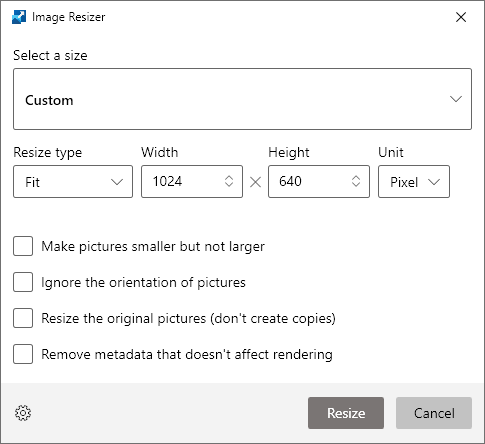Open the Resize type Fit dropdown
The width and height of the screenshot is (485, 444).
point(73,182)
